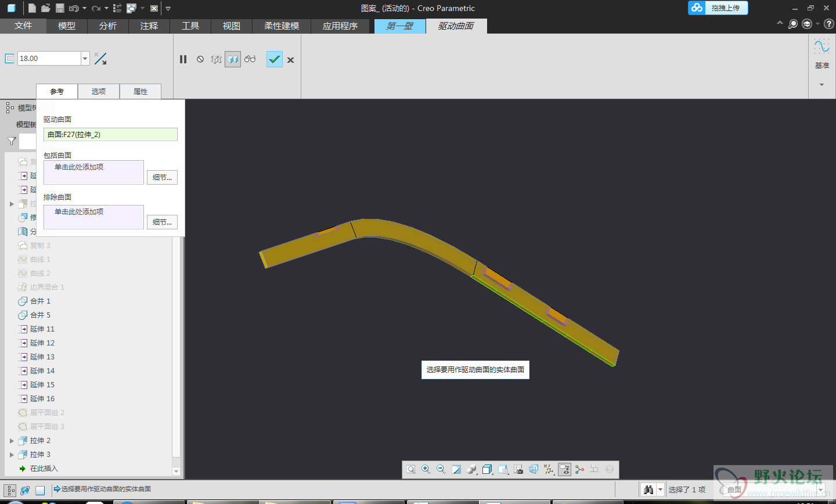Open the 选项 panel tab
This screenshot has width=836, height=504.
[99, 92]
